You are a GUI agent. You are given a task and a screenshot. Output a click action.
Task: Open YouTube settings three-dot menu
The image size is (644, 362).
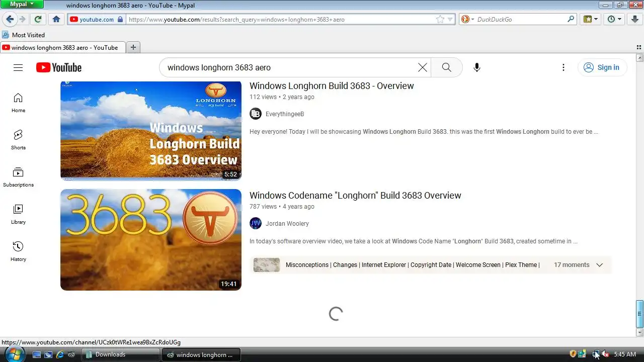click(563, 67)
